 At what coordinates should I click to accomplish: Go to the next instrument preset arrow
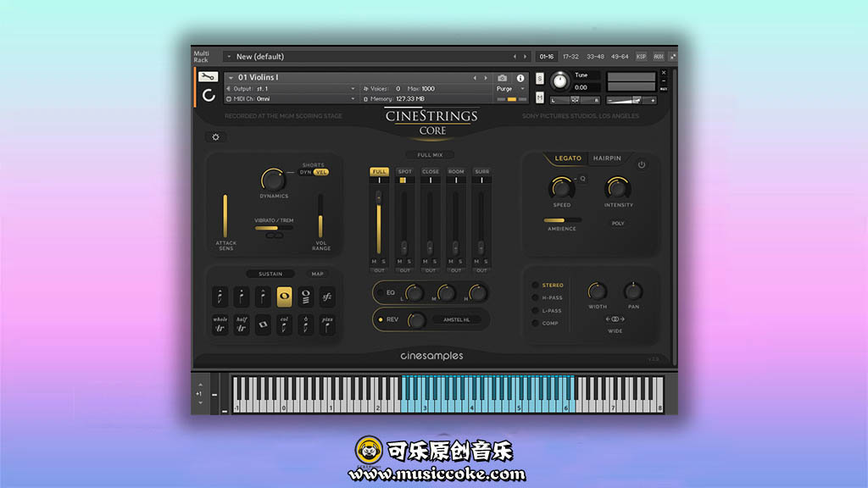(486, 78)
